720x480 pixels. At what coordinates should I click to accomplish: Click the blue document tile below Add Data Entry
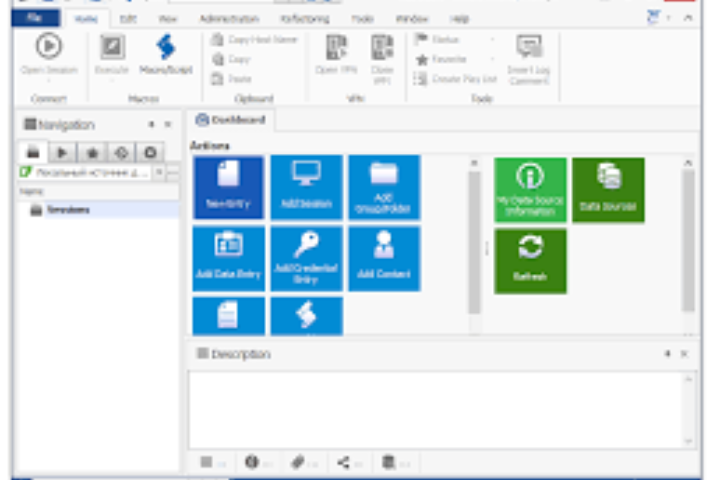228,316
